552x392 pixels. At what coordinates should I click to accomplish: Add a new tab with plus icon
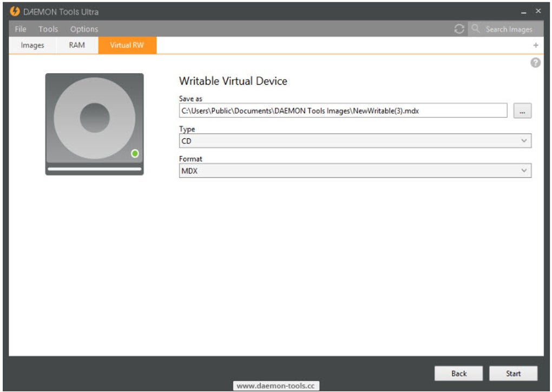(x=536, y=45)
